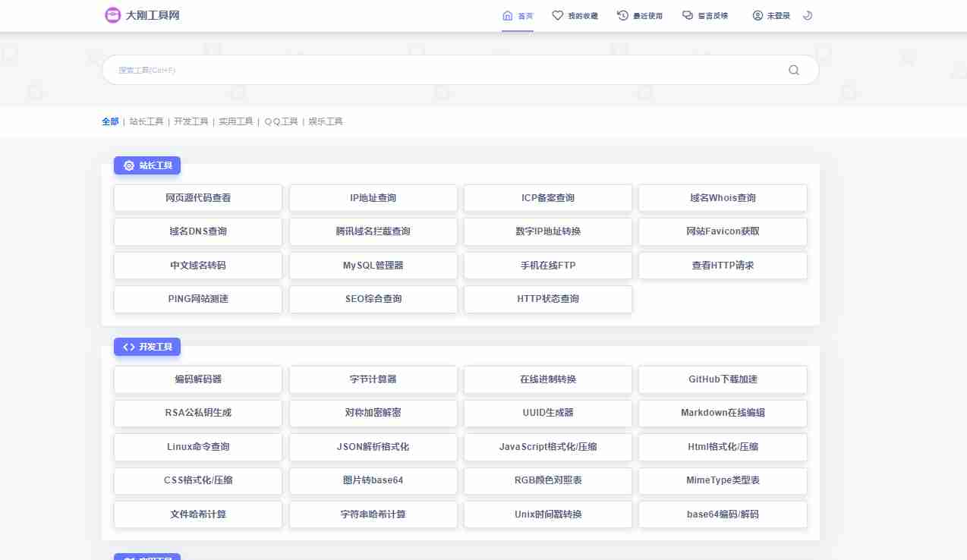Click the 大刚工具网 logo icon
This screenshot has height=560, width=967.
click(x=112, y=14)
